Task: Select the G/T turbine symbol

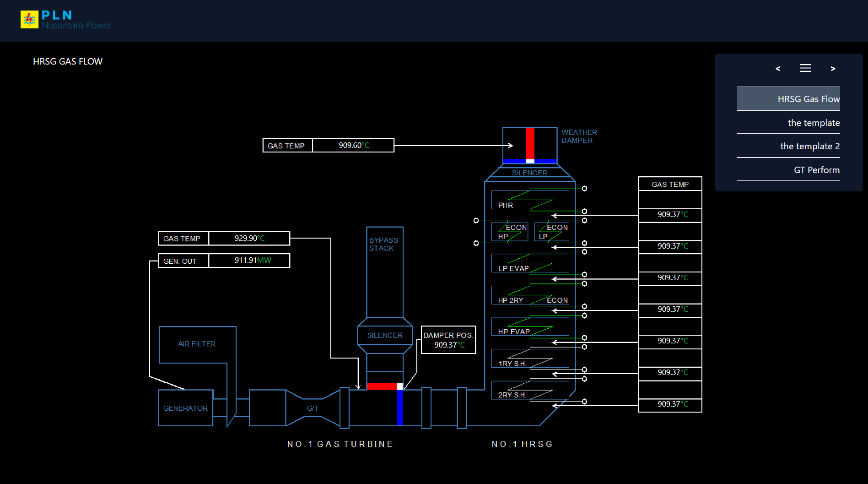Action: (x=313, y=408)
